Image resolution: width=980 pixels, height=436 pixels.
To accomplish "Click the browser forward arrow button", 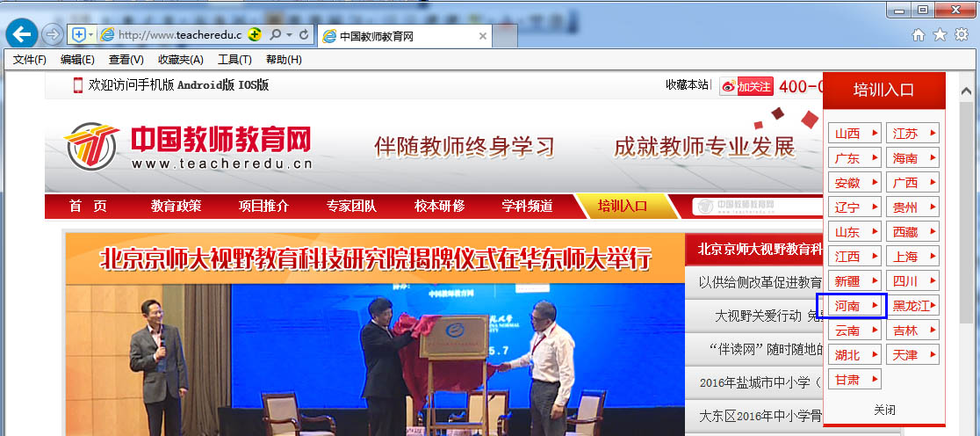I will (53, 35).
